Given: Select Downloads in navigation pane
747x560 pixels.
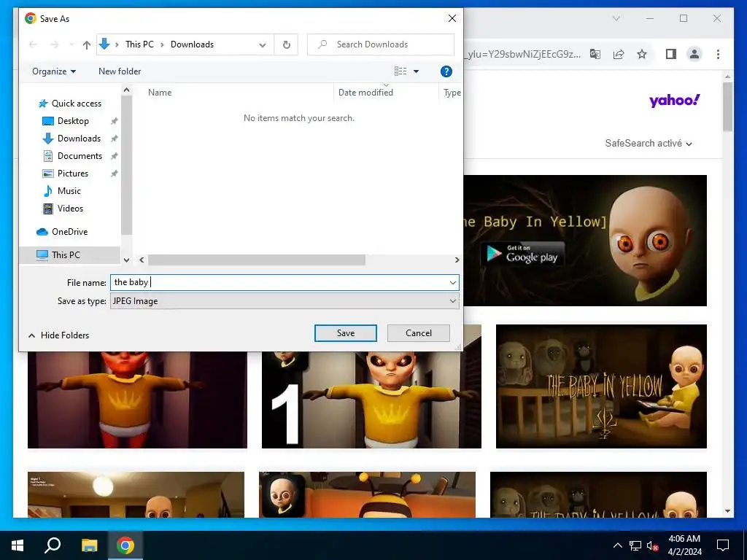Looking at the screenshot, I should (79, 139).
